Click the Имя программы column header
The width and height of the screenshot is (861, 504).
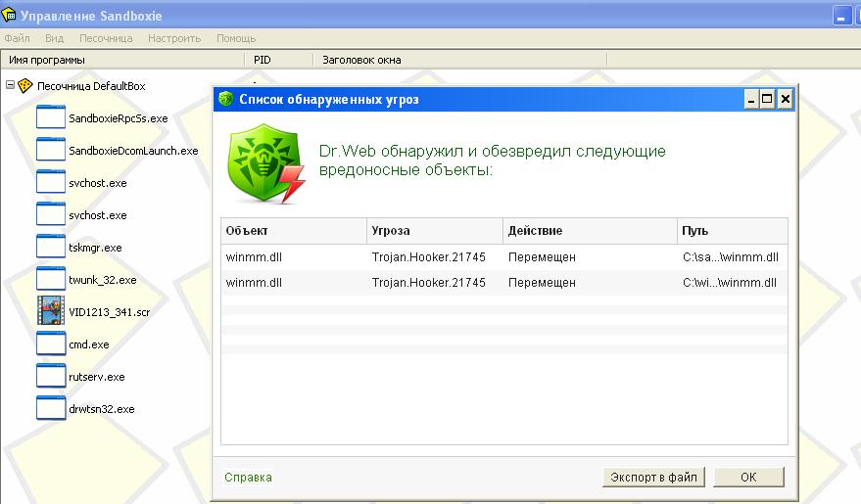coord(46,60)
